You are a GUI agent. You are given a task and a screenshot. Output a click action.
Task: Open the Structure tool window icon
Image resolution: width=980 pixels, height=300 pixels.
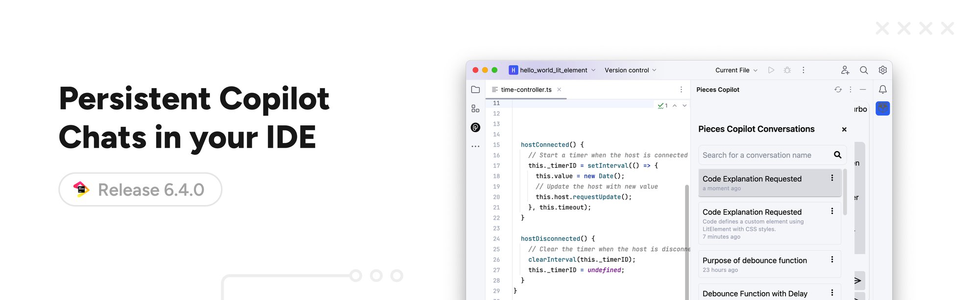(x=475, y=109)
